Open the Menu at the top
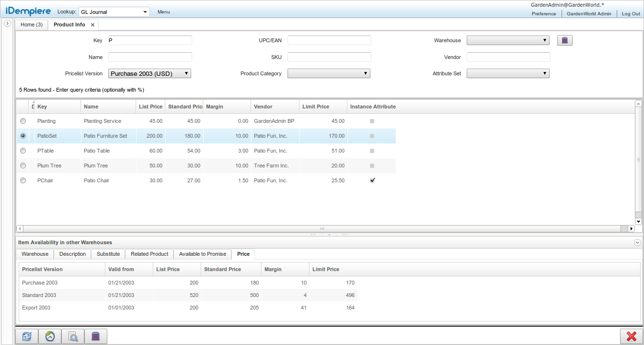644x345 pixels. (163, 12)
